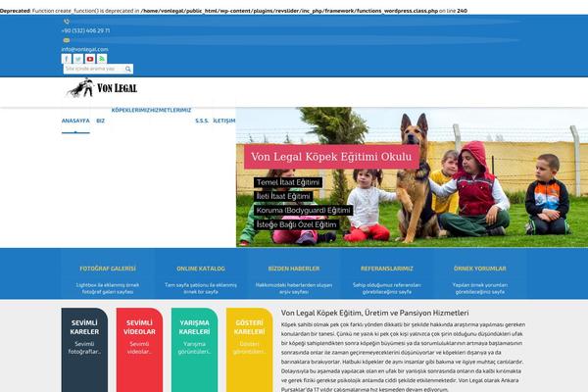Open GÖSTERİ KARELERİ yellow card

249,350
